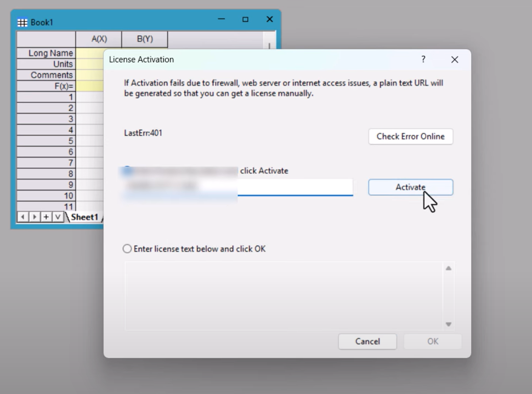The height and width of the screenshot is (394, 532).
Task: Click inside the license text area
Action: (282, 295)
